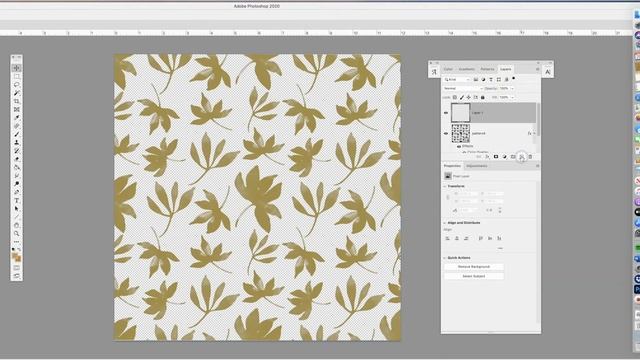This screenshot has height=360, width=640.
Task: Open the Opacity slider dropdown
Action: coord(512,88)
